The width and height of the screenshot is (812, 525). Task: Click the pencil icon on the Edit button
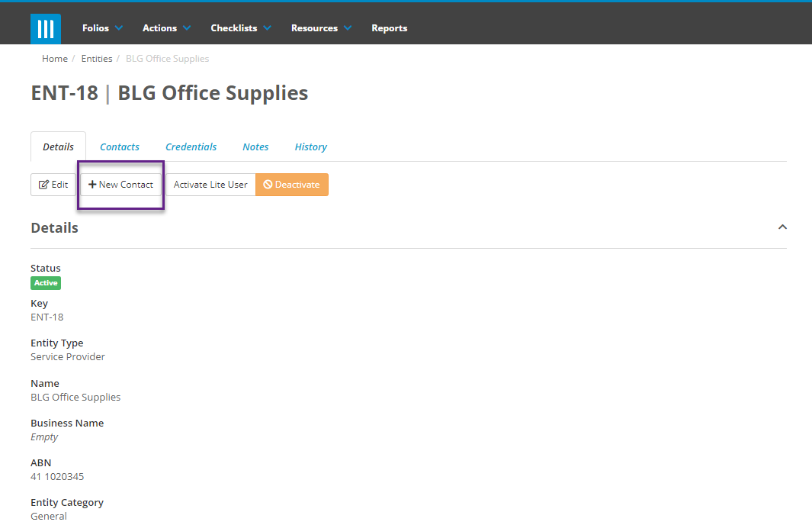tap(45, 184)
